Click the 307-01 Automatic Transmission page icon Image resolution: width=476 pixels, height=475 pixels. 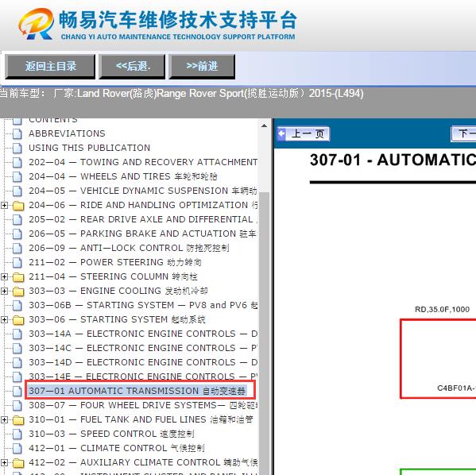point(17,391)
